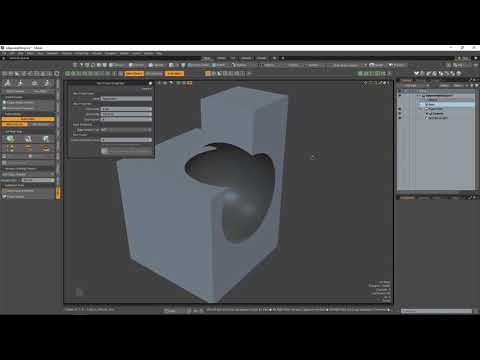Viewport: 480px width, 360px height.
Task: Click the second figure icon atop the left panel
Action: (21, 83)
